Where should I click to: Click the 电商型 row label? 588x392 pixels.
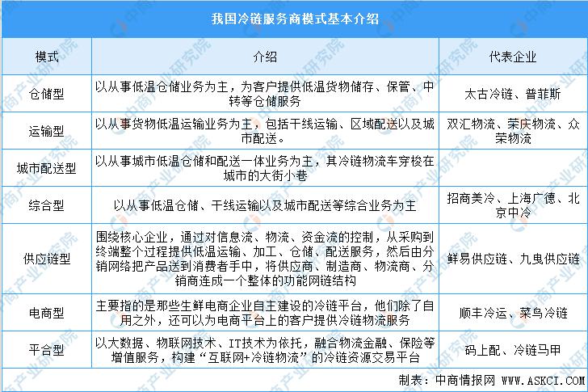(47, 313)
